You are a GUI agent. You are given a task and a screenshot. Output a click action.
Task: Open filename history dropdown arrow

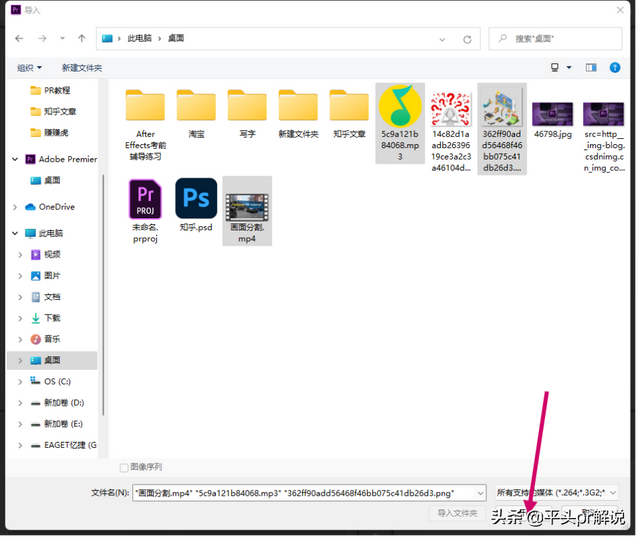coord(480,493)
